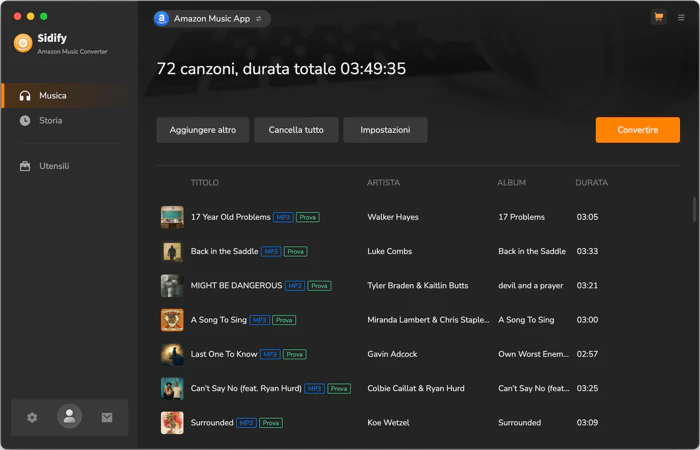The image size is (700, 450).
Task: Select Back in the Saddle album thumbnail
Action: pyautogui.click(x=172, y=251)
